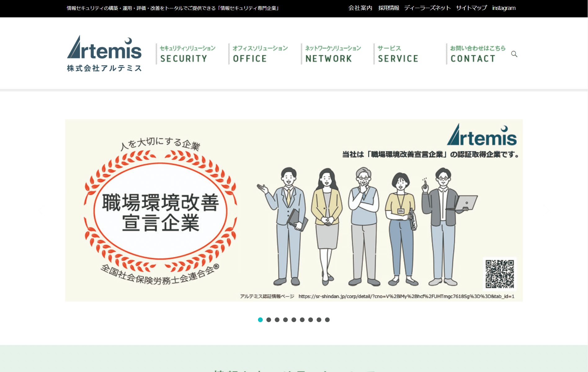
Task: Click the magnifying glass search icon
Action: click(514, 54)
